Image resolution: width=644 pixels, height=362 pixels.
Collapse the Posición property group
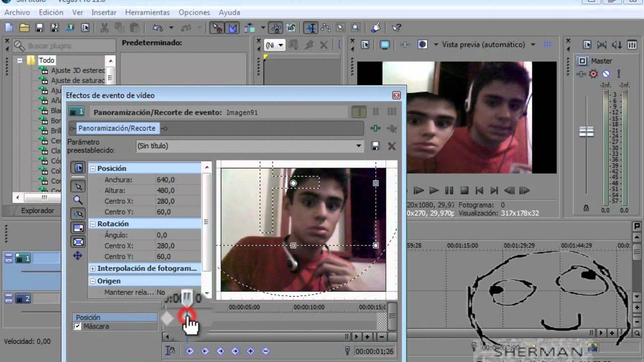[93, 168]
